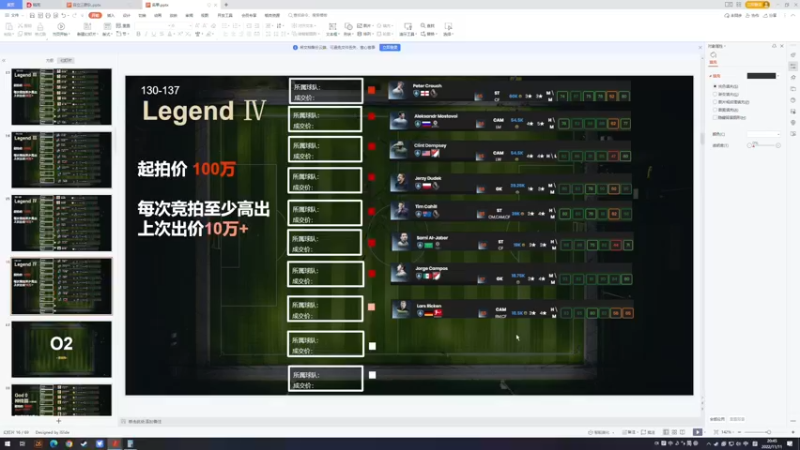Image resolution: width=800 pixels, height=450 pixels.
Task: Select the fourth fill radio option (pattern fill)
Action: [715, 110]
